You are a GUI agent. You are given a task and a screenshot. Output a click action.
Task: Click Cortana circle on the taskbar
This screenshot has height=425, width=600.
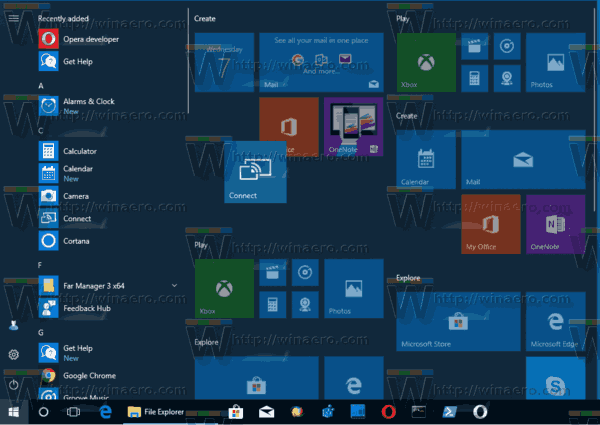[x=44, y=412]
